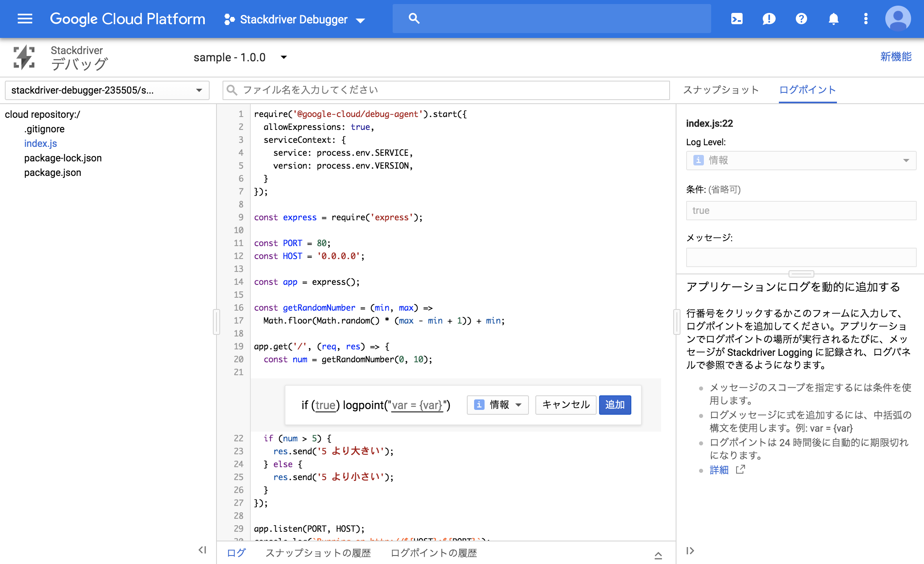Click 追加 to add the logpoint
924x564 pixels.
click(615, 405)
